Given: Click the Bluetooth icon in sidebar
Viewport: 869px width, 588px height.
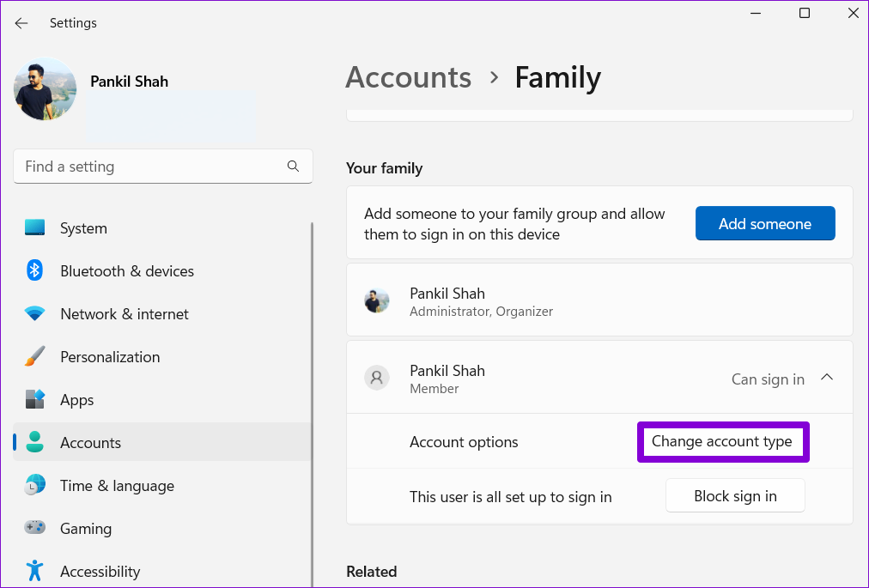Looking at the screenshot, I should click(34, 271).
